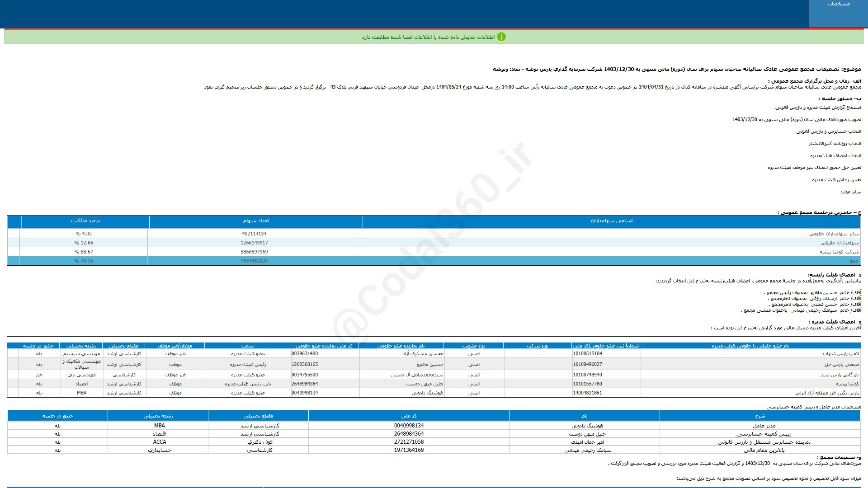Select the خیر attendance cell
868x488 pixels.
[x=39, y=375]
